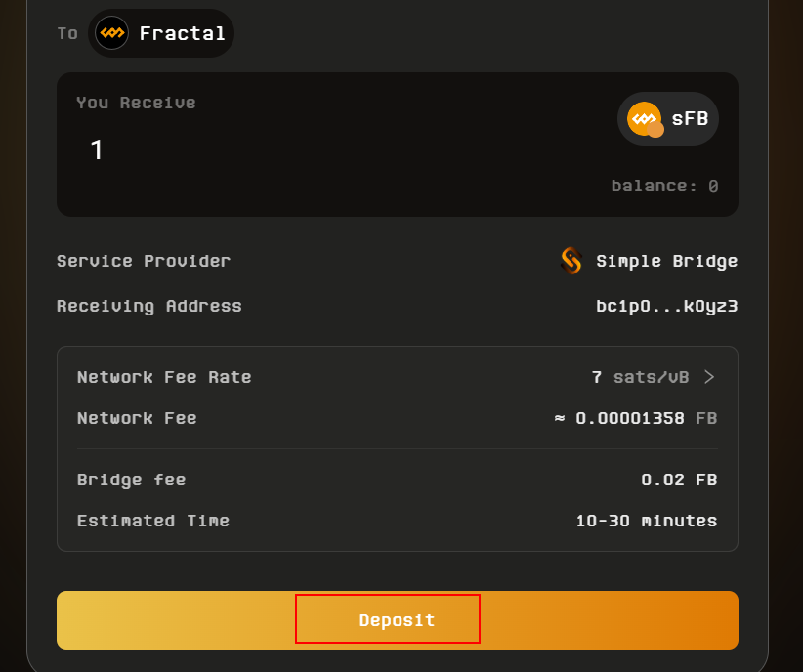The width and height of the screenshot is (803, 672).
Task: Open the sFB token selector
Action: click(668, 119)
